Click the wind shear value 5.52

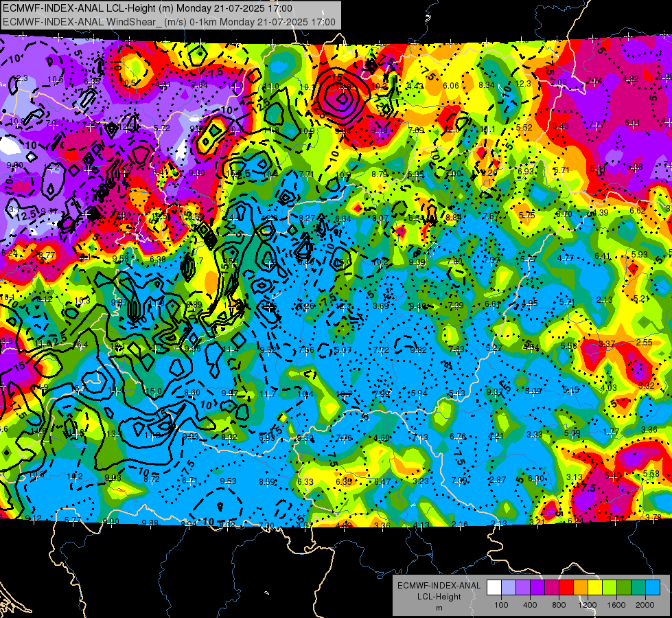point(524,127)
